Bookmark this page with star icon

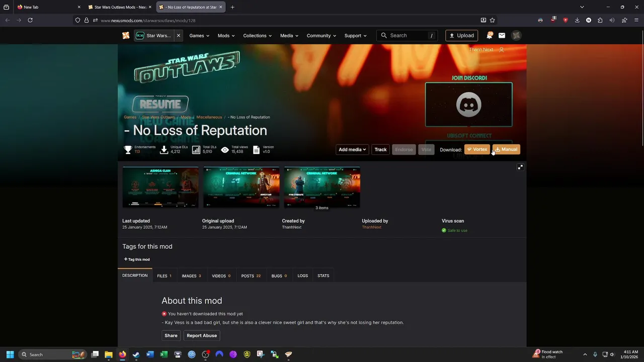pyautogui.click(x=493, y=20)
